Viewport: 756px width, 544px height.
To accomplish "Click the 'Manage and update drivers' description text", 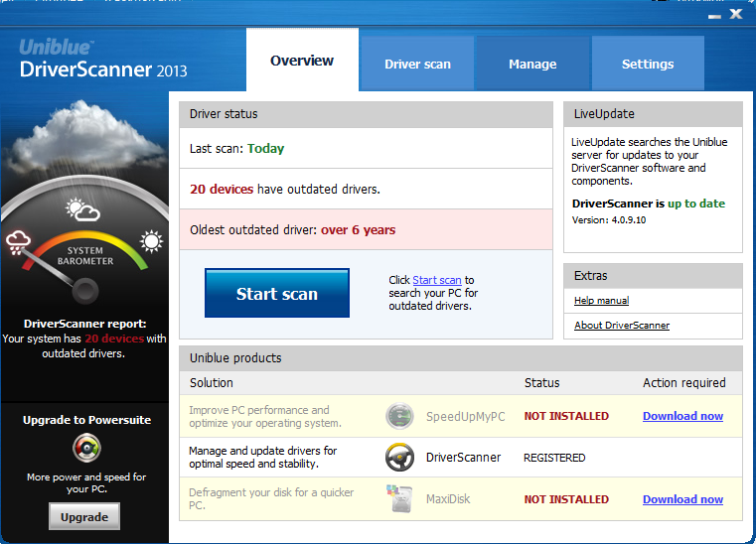I will (x=263, y=458).
